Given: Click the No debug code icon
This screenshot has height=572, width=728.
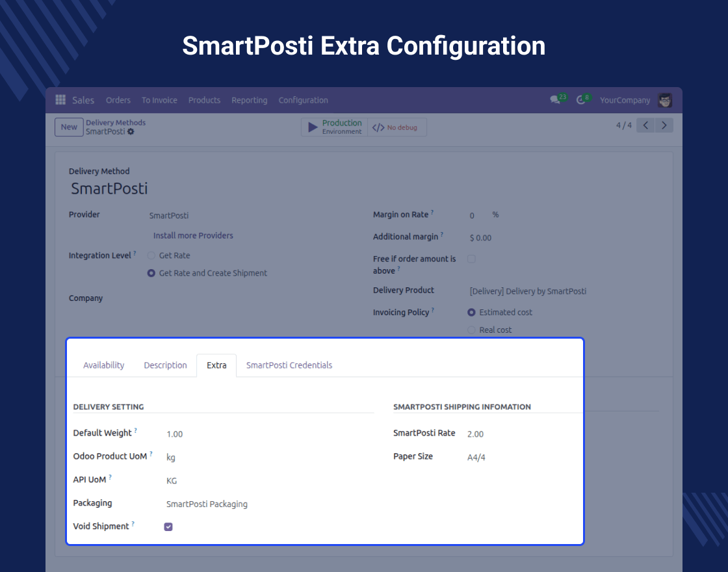Looking at the screenshot, I should pos(378,127).
